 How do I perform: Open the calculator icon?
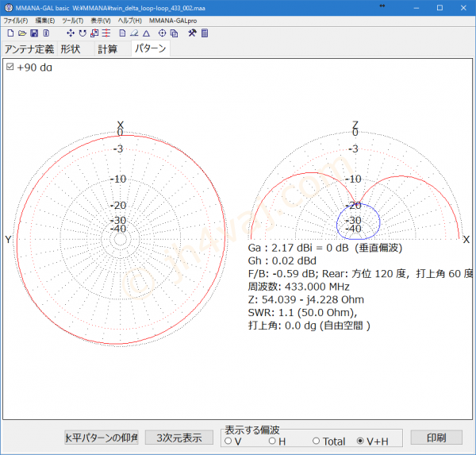tap(205, 33)
